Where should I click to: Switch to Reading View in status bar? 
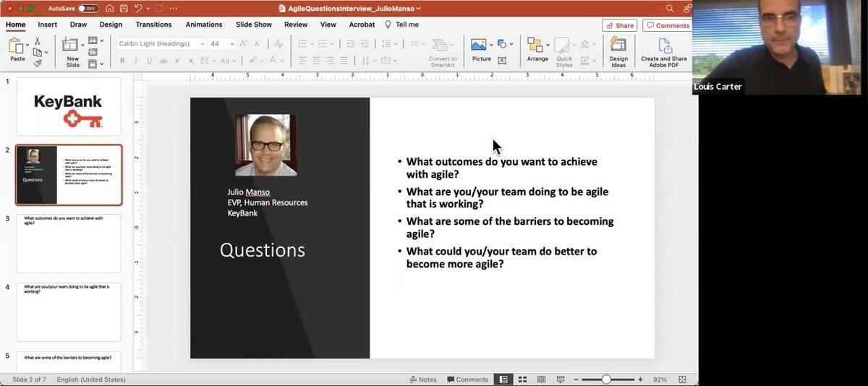pyautogui.click(x=541, y=379)
